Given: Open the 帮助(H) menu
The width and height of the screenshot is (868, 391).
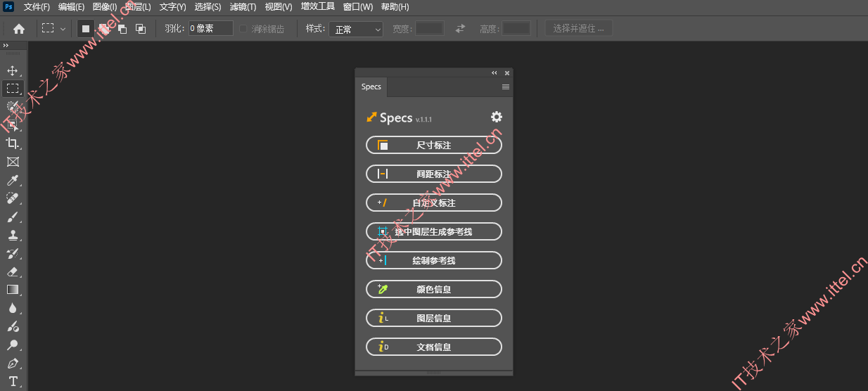Looking at the screenshot, I should (x=395, y=7).
